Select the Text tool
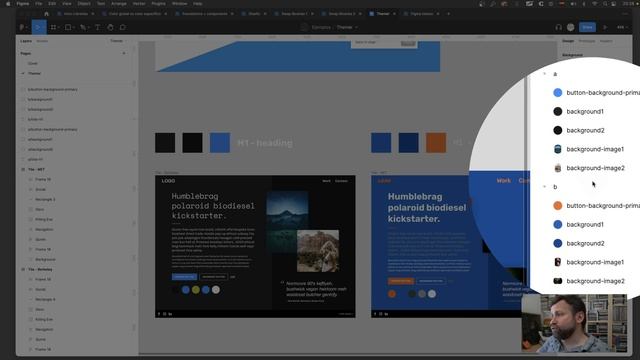This screenshot has width=640, height=360. click(98, 27)
